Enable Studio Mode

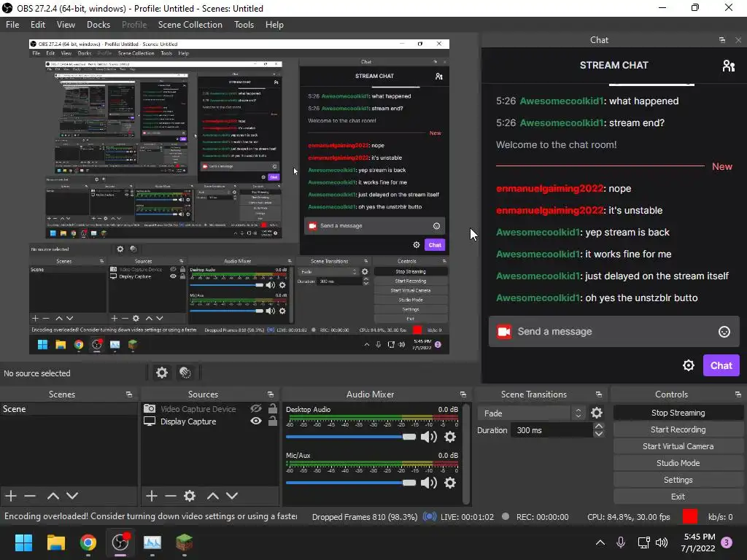(678, 463)
